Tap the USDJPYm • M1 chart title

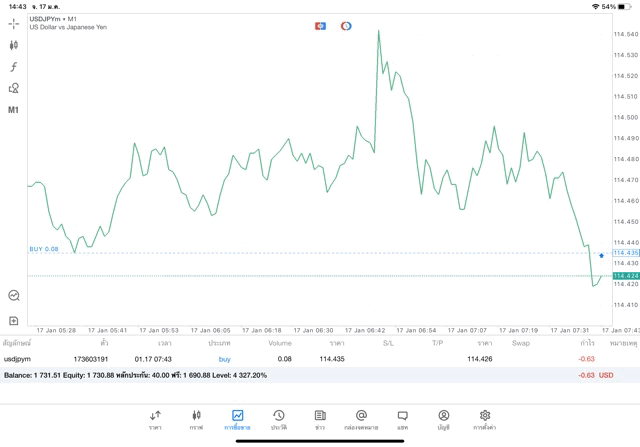(53, 19)
